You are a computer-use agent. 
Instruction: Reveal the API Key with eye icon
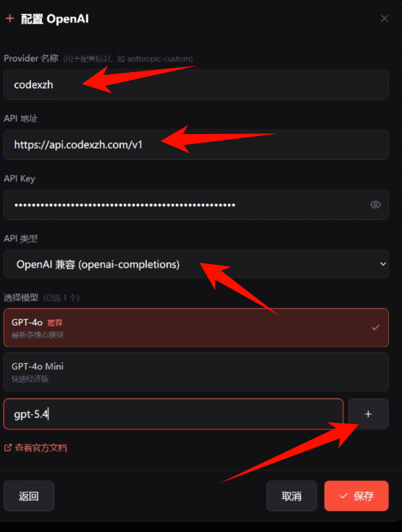point(375,205)
